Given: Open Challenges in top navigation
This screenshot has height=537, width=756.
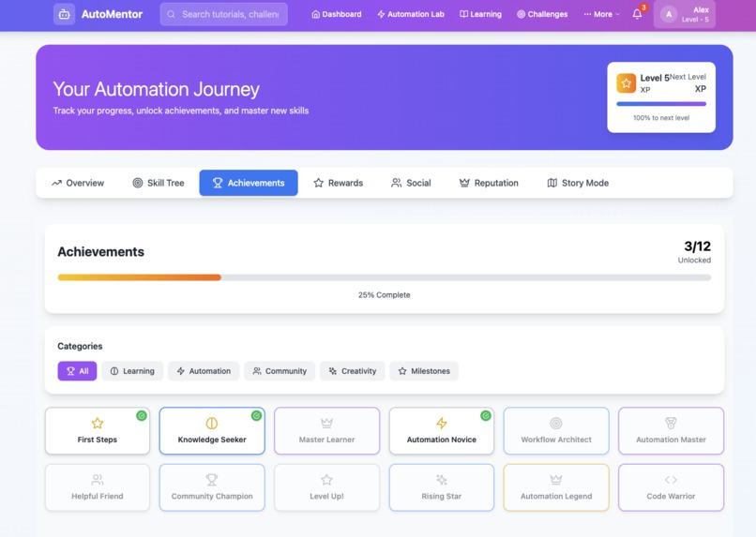Looking at the screenshot, I should 542,14.
